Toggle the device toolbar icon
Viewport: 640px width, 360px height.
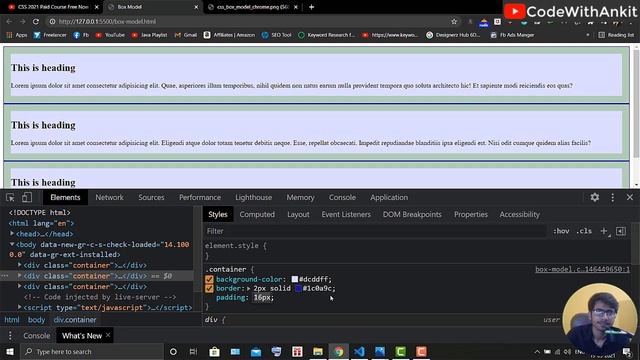pos(27,198)
